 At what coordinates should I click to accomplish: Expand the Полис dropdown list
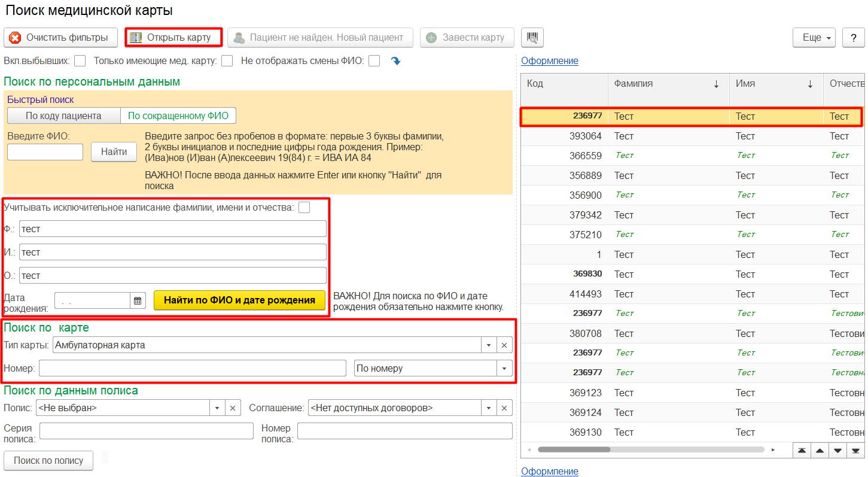[217, 408]
